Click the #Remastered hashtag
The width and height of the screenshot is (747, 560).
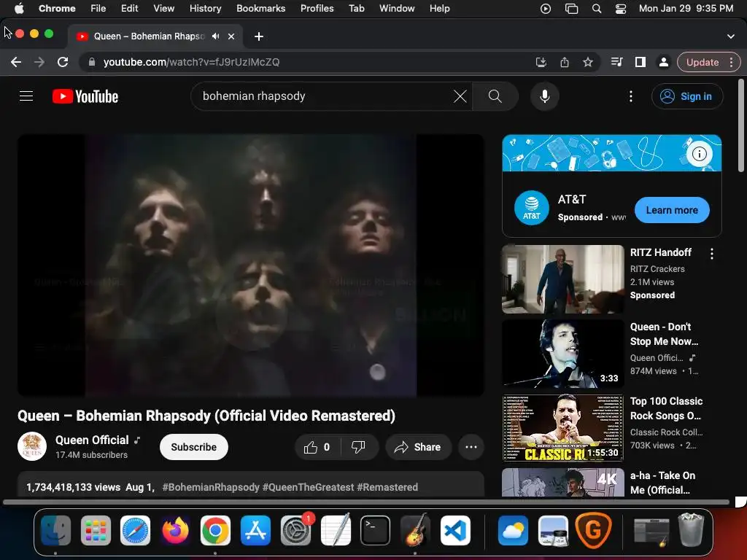click(387, 487)
